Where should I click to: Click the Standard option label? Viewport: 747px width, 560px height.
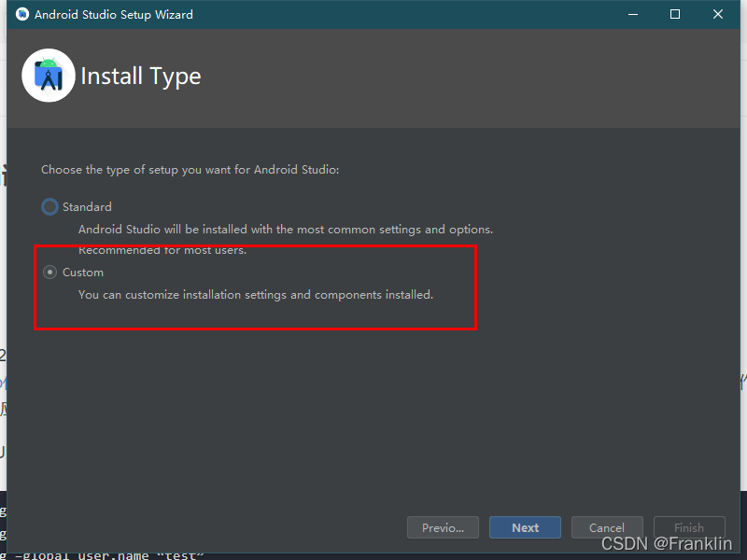[x=87, y=206]
